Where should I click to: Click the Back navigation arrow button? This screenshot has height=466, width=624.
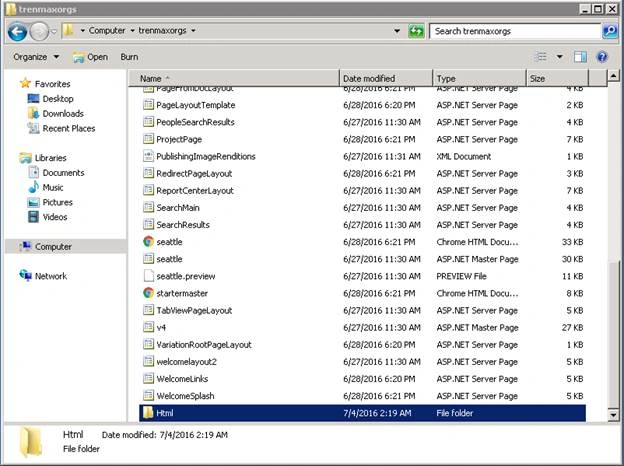click(x=17, y=31)
